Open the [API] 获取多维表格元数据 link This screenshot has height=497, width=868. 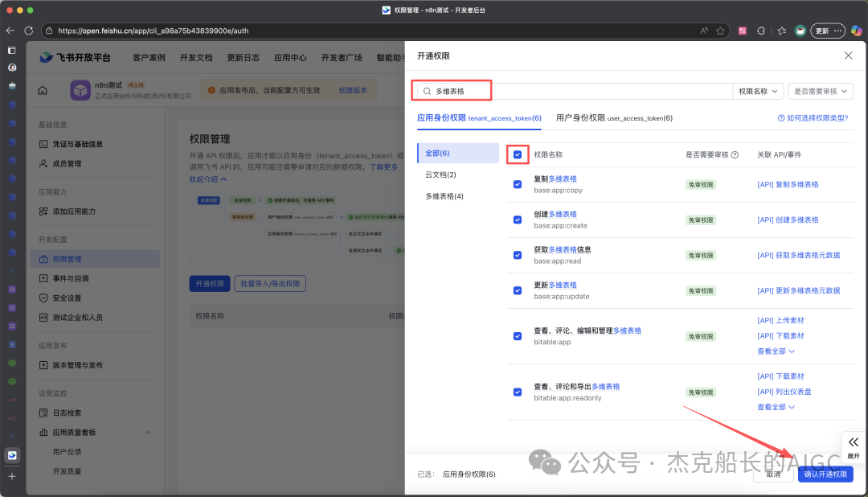798,256
